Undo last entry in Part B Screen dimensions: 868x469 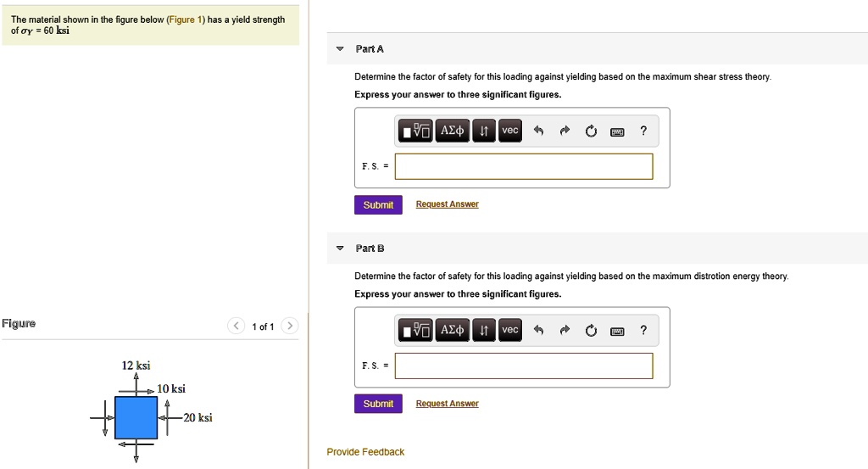537,330
